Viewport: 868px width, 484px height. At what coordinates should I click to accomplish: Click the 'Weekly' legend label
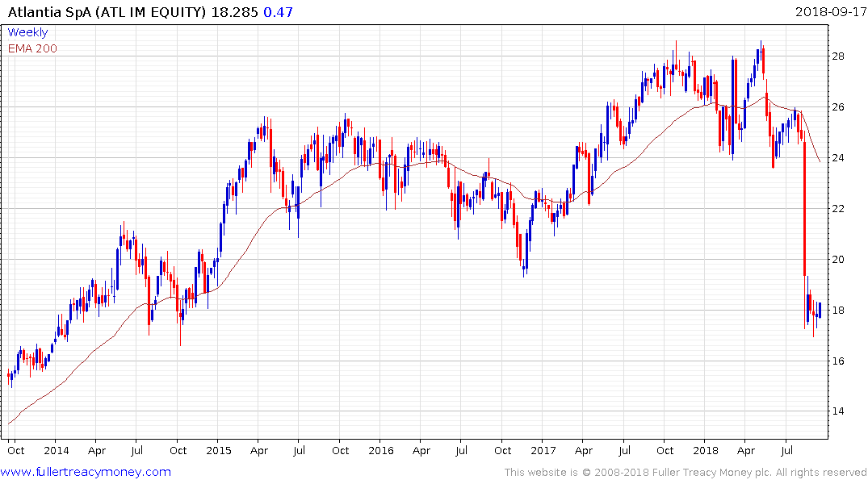point(27,32)
